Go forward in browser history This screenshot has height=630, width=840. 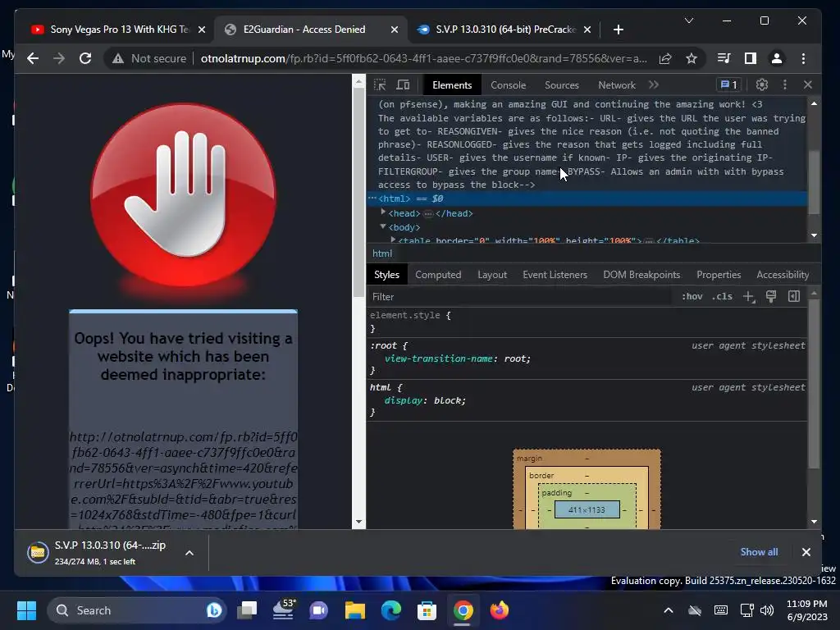[x=59, y=58]
